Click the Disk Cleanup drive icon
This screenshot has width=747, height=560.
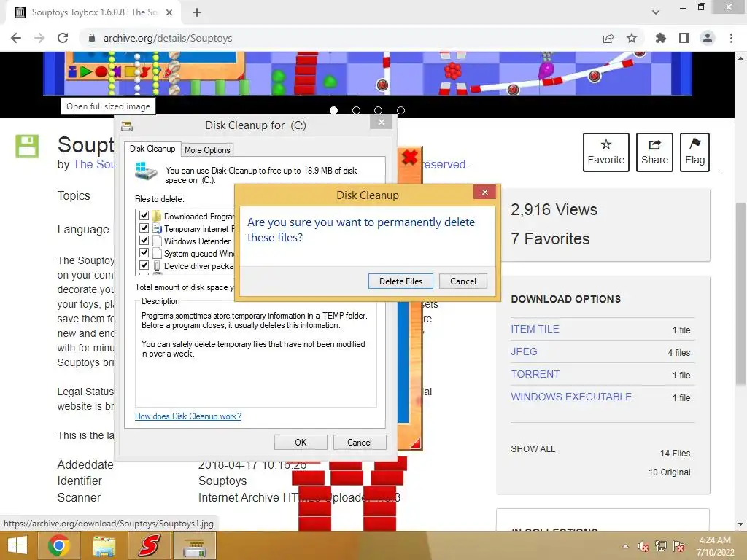pyautogui.click(x=146, y=171)
